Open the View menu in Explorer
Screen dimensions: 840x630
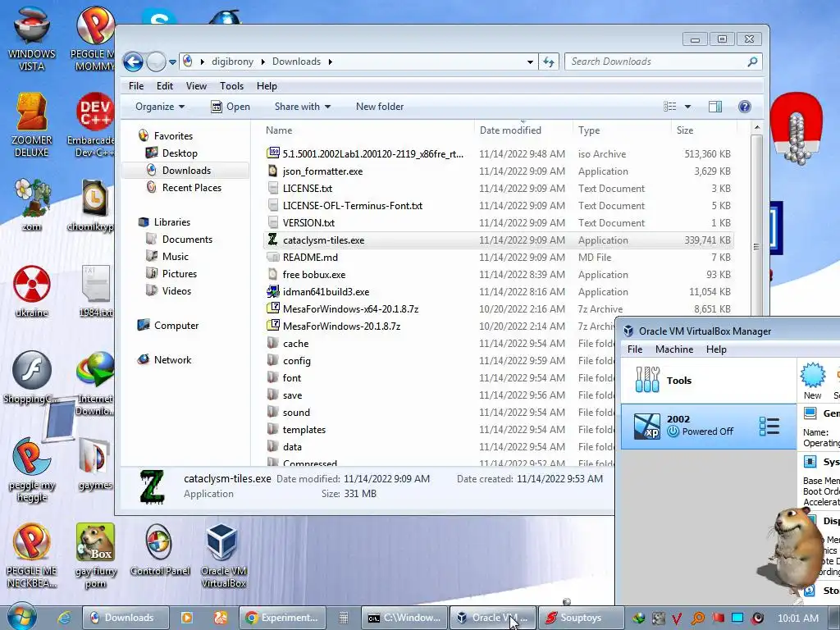pyautogui.click(x=196, y=85)
